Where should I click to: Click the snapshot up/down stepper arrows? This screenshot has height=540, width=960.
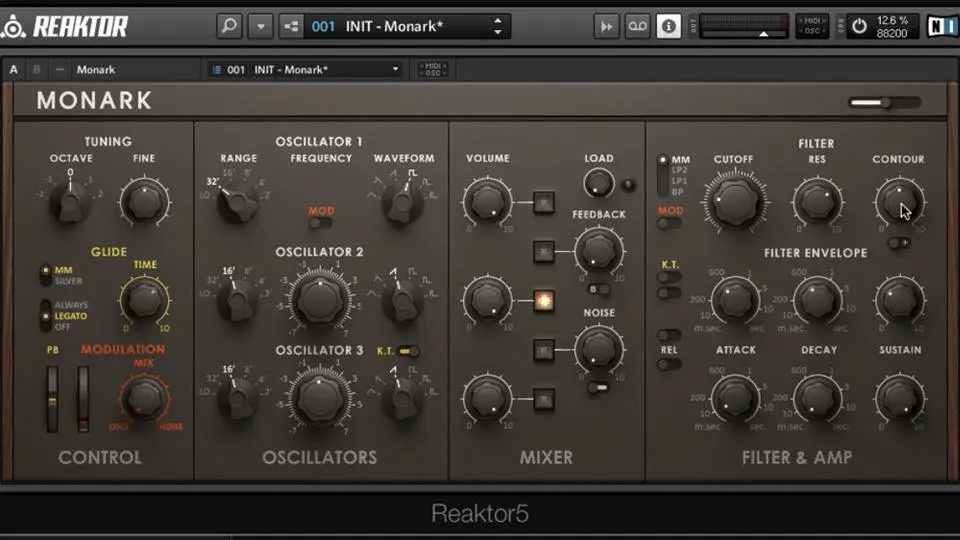(x=498, y=26)
